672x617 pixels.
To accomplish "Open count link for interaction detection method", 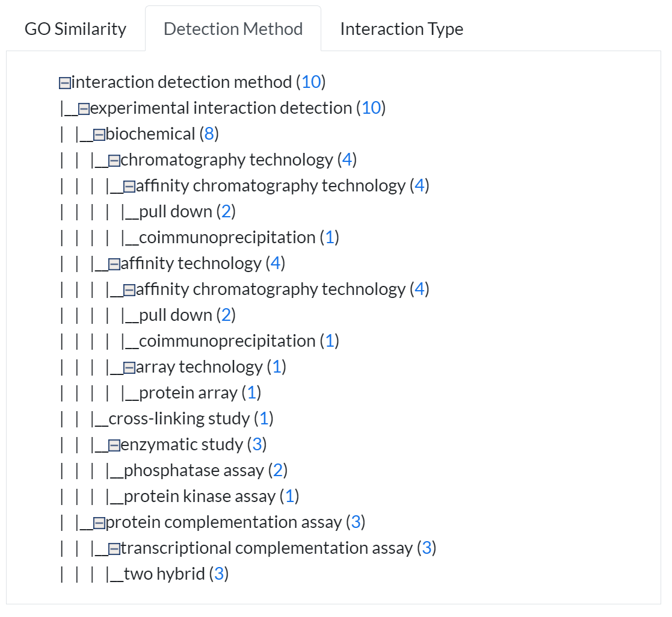I will [x=311, y=82].
